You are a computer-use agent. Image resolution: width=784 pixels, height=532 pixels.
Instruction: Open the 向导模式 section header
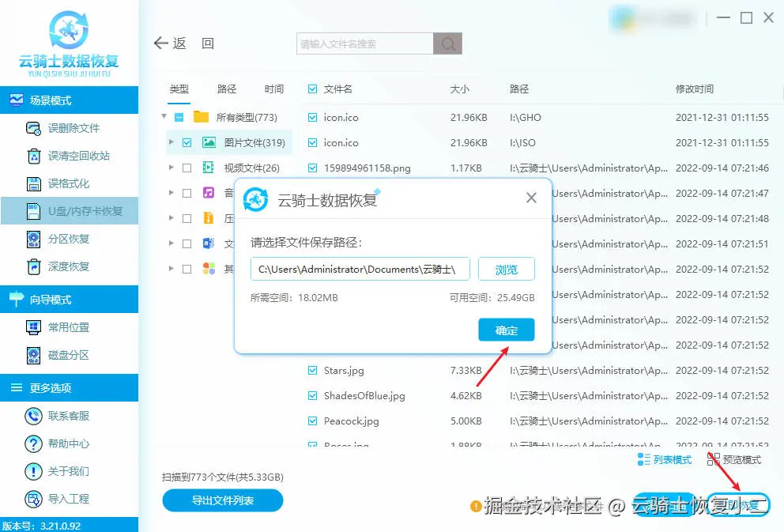(x=69, y=300)
